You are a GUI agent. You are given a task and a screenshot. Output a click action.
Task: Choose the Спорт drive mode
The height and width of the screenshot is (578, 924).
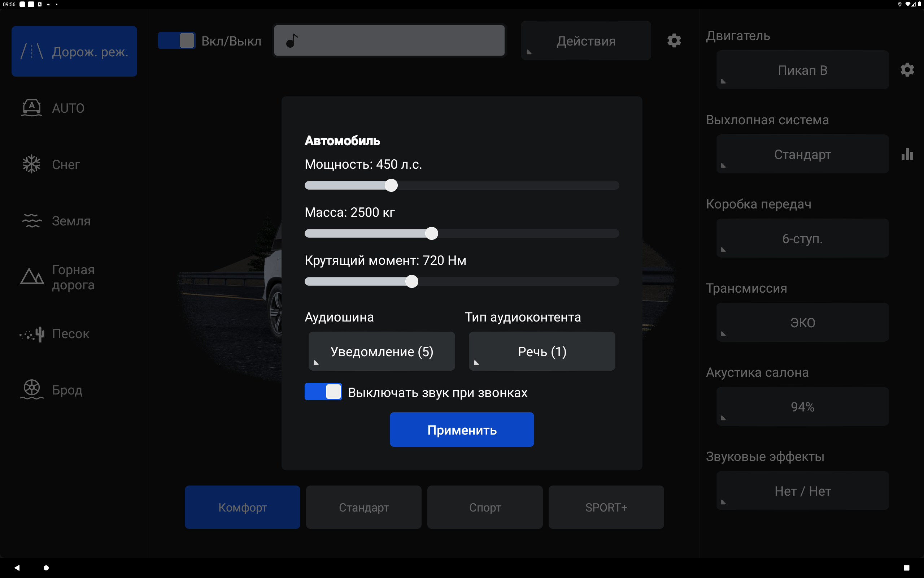[485, 507]
